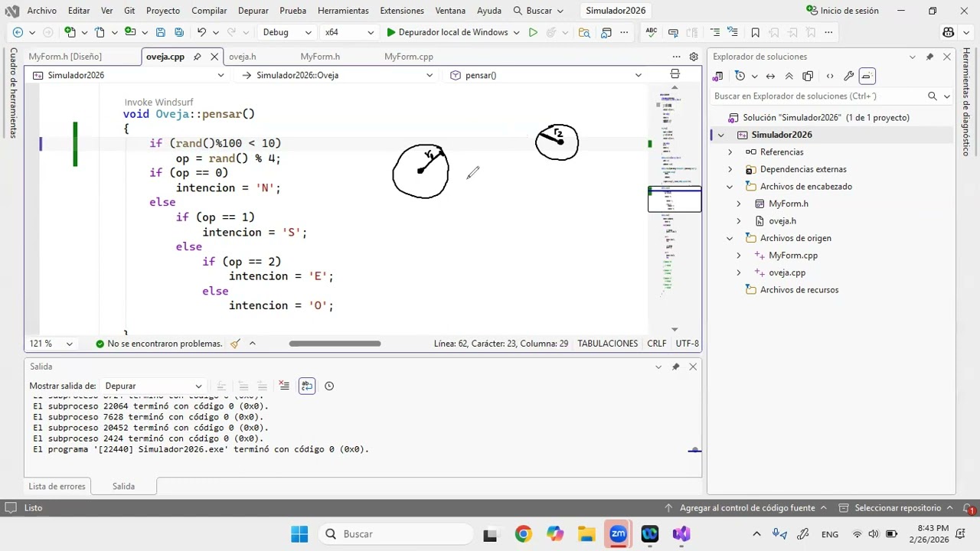The image size is (980, 551).
Task: Click the code cleanup broom icon
Action: [235, 344]
